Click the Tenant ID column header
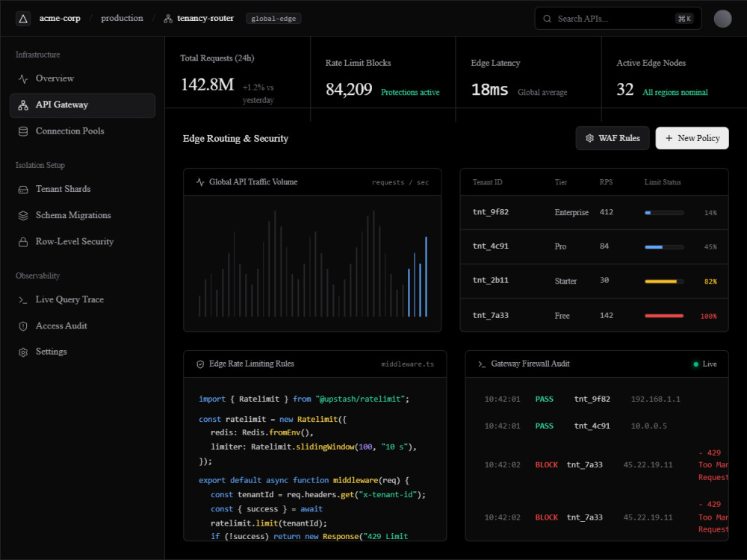 [x=487, y=182]
